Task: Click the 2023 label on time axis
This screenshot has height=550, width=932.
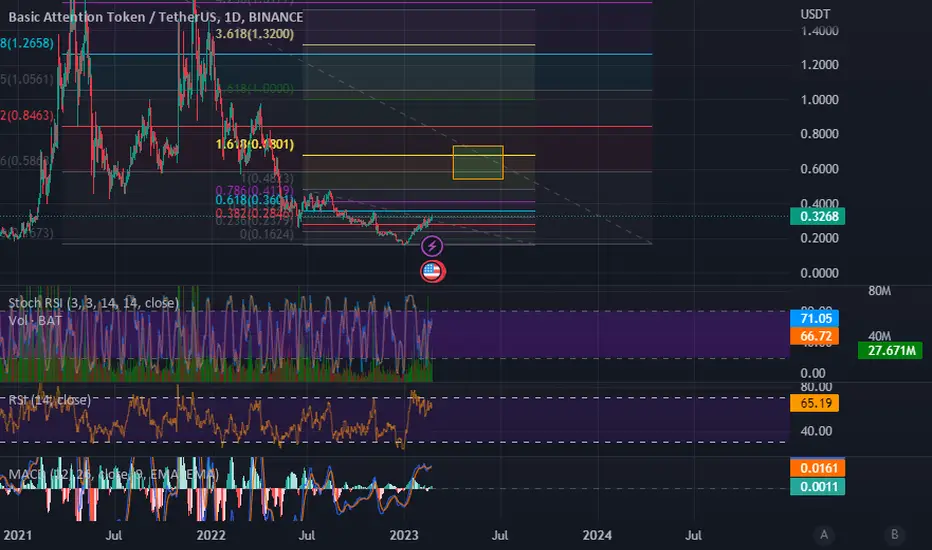Action: click(x=404, y=535)
